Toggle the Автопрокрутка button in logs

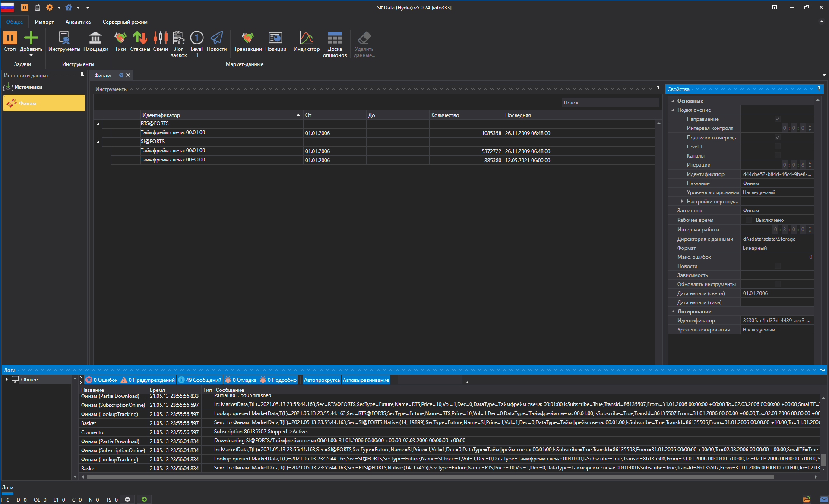click(x=321, y=380)
